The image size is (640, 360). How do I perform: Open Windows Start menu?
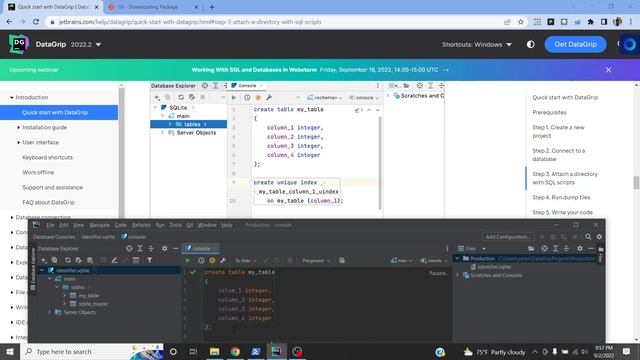[9, 351]
